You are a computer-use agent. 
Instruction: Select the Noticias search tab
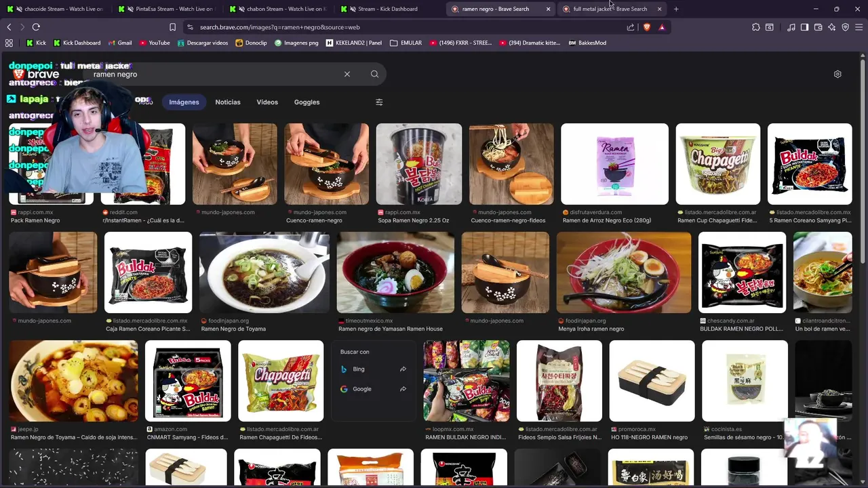pos(228,102)
